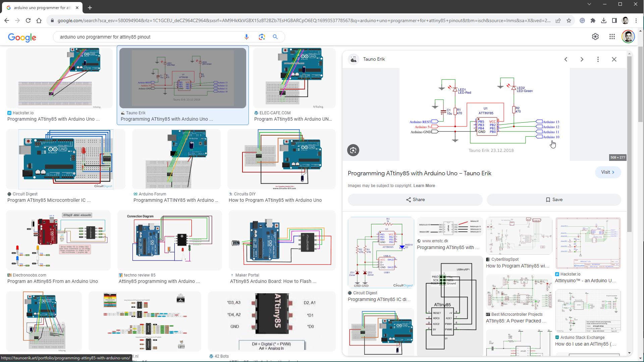Open Chrome extensions puzzle icon
This screenshot has width=644, height=362.
[x=593, y=20]
